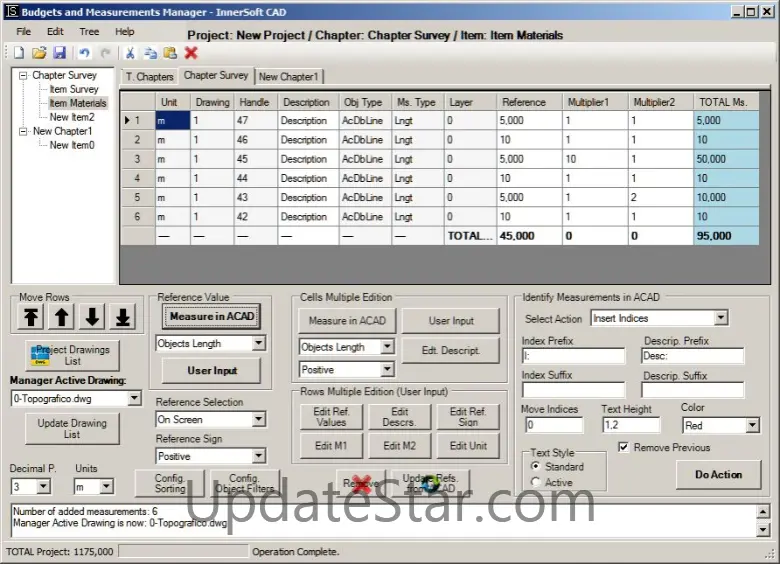Screen dimensions: 780x564
Task: Open Reference Sign Positive dropdown
Action: coord(259,456)
